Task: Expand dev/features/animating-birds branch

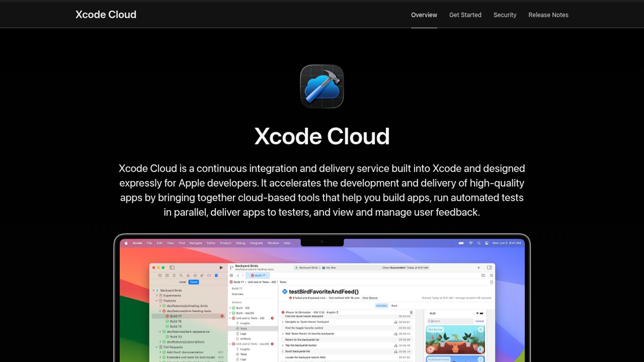Action: pos(160,306)
